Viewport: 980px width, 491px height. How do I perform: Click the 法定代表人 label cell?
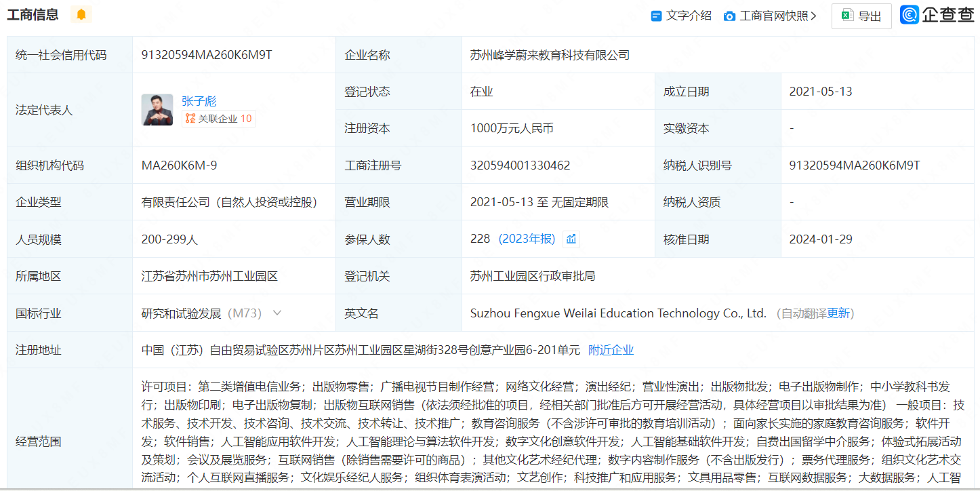pos(70,110)
